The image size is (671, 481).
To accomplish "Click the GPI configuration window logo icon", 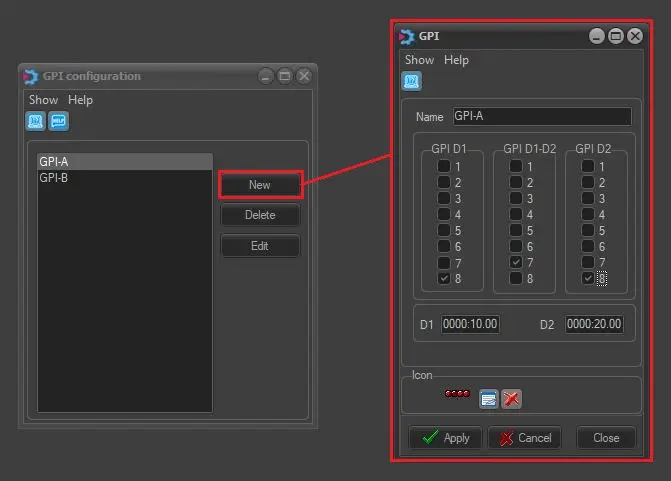I will pos(30,76).
